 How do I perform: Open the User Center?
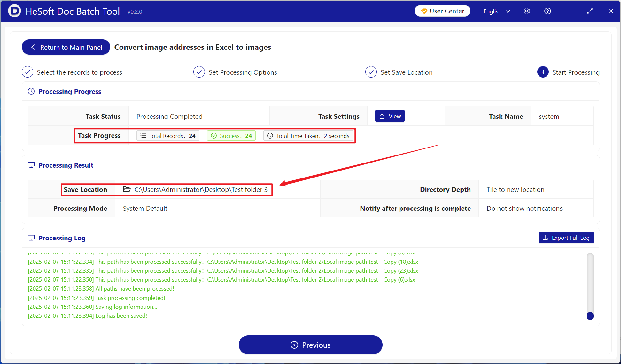[x=442, y=11]
